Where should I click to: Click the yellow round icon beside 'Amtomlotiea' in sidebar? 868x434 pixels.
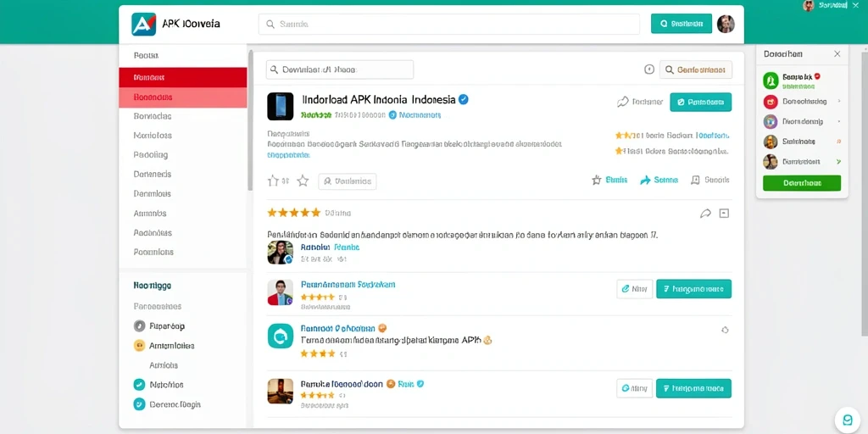point(140,346)
